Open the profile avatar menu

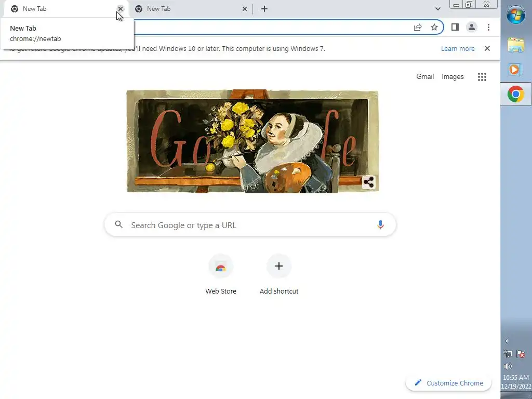tap(472, 27)
